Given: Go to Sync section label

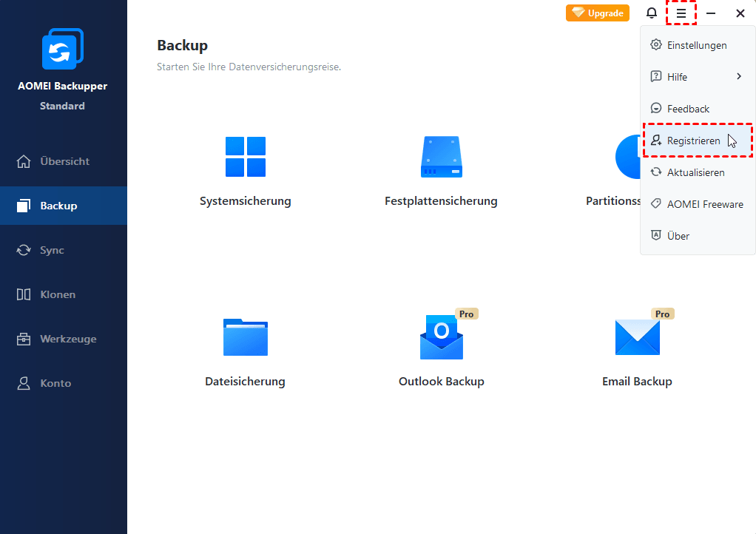Looking at the screenshot, I should point(52,250).
